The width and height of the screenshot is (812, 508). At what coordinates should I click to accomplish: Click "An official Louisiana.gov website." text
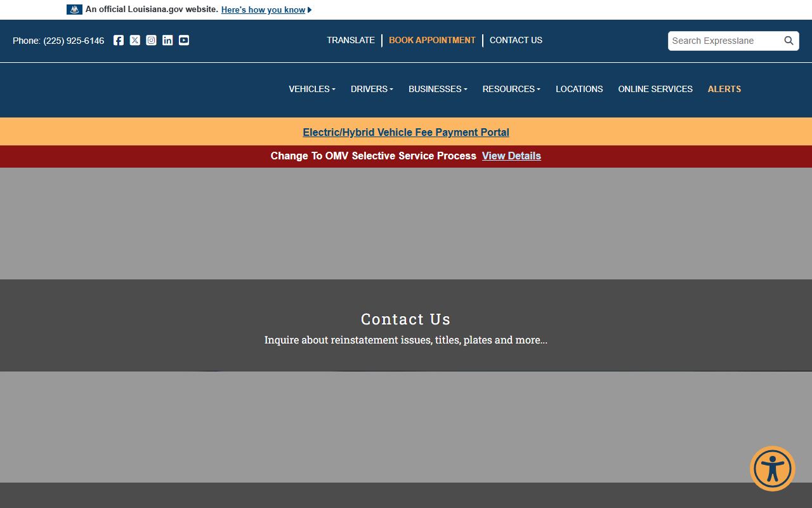coord(152,10)
